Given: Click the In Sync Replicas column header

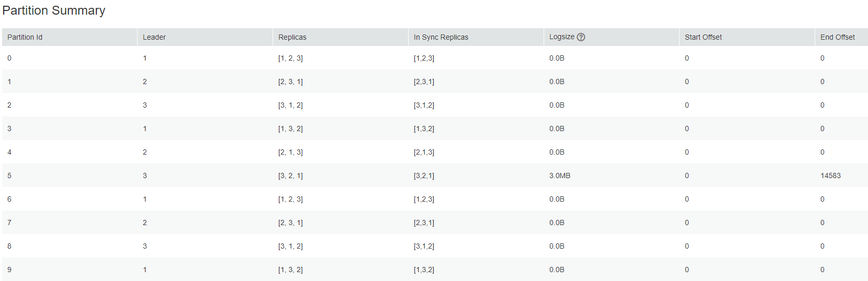Looking at the screenshot, I should point(441,37).
